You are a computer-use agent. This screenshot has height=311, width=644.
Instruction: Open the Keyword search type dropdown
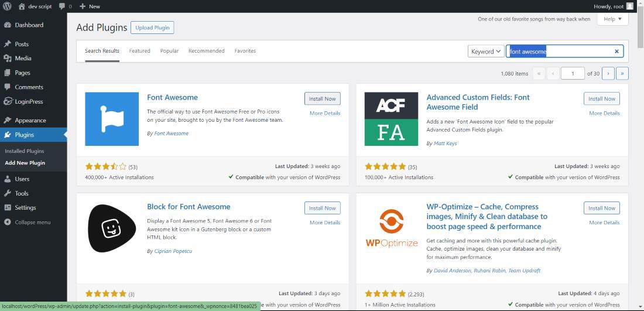pos(486,52)
